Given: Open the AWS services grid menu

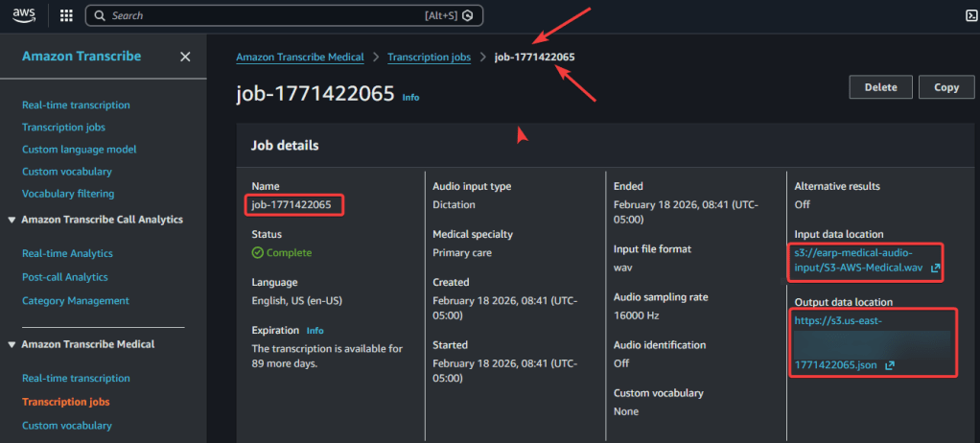Looking at the screenshot, I should tap(66, 15).
